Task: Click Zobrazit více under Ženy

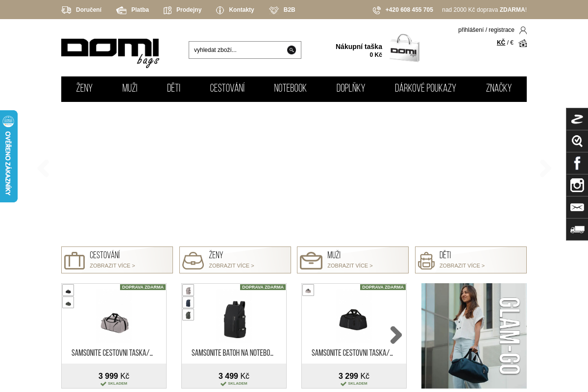Action: coord(231,266)
